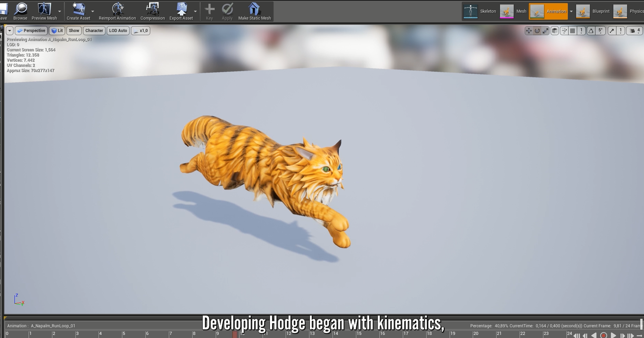Click Make Static Mesh icon
The image size is (644, 338).
254,11
